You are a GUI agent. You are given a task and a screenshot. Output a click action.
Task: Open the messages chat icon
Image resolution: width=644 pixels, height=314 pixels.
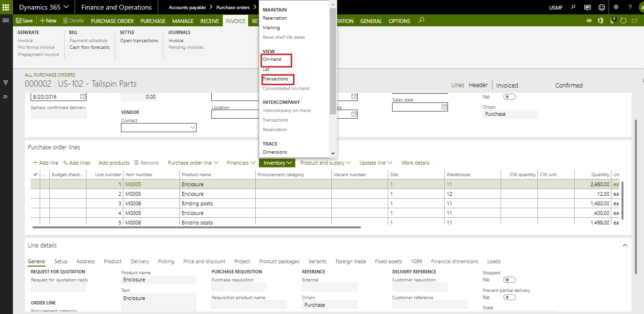[587, 7]
